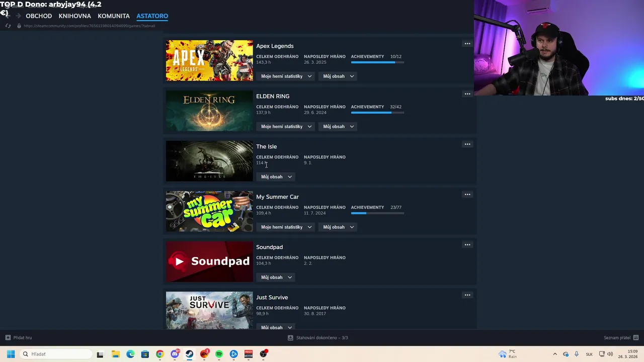Click The Isle cover thumbnail

pyautogui.click(x=209, y=161)
